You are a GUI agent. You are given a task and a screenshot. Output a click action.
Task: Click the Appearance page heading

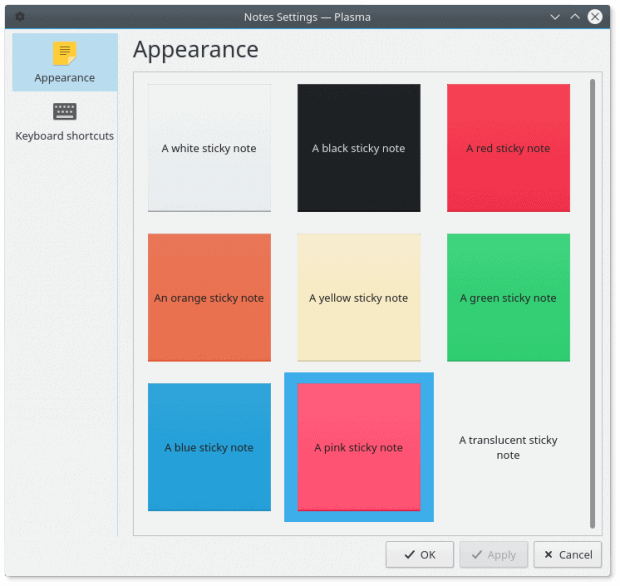[x=196, y=50]
